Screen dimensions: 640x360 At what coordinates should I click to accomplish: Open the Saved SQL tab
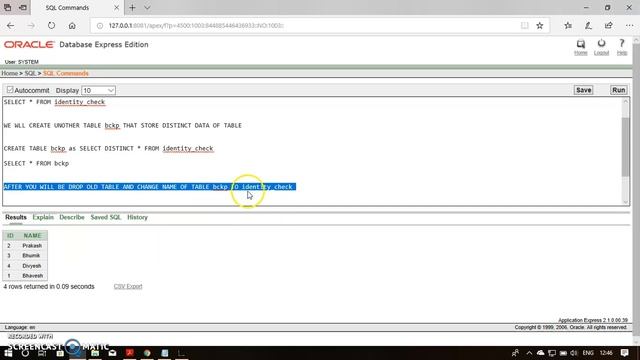point(106,217)
